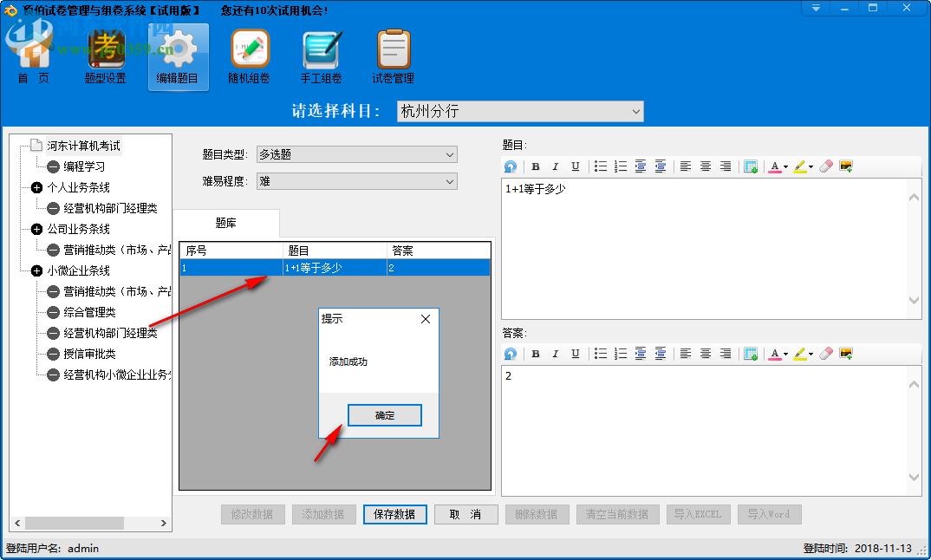This screenshot has height=560, width=931.
Task: Click the 保存数据 button
Action: pos(395,514)
